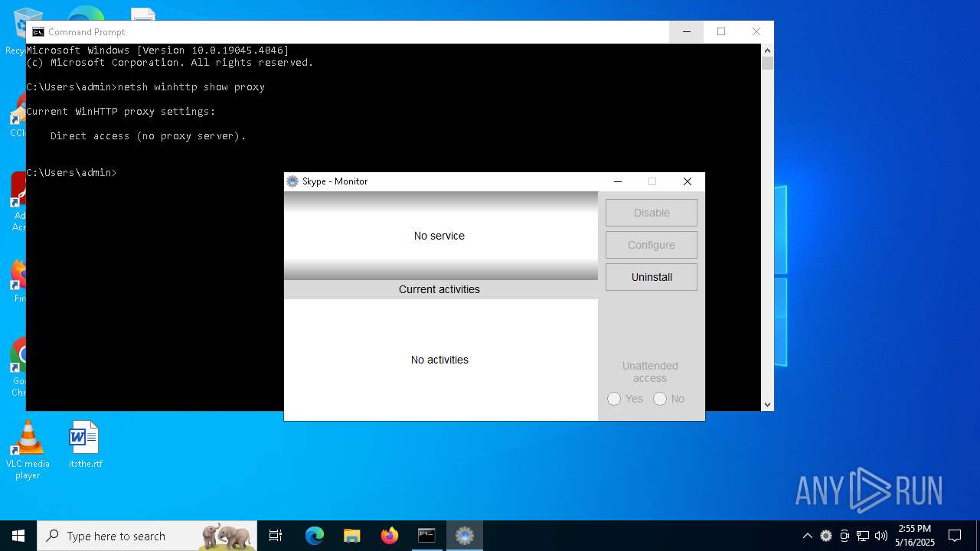The image size is (980, 551).
Task: Open the clock showing 2:55 PM
Action: tap(915, 536)
